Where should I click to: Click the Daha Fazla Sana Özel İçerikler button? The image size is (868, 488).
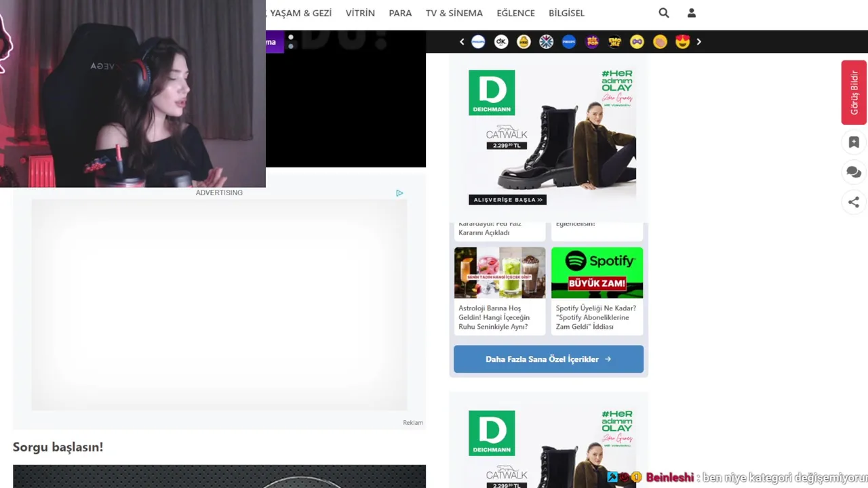click(x=549, y=359)
